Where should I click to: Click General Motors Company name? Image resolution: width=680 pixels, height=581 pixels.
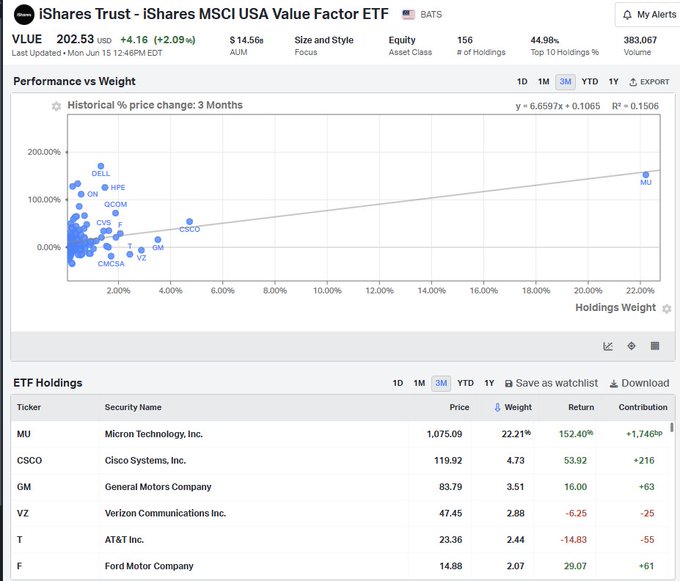(158, 487)
